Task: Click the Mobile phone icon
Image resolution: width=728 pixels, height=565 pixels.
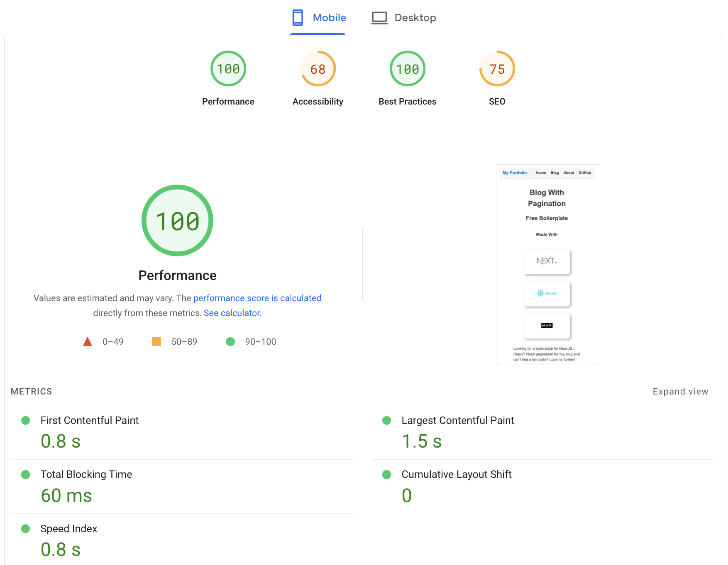Action: [x=297, y=18]
